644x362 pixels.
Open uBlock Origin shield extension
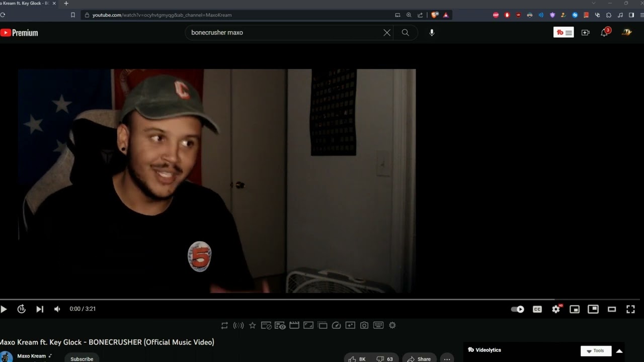[x=518, y=15]
